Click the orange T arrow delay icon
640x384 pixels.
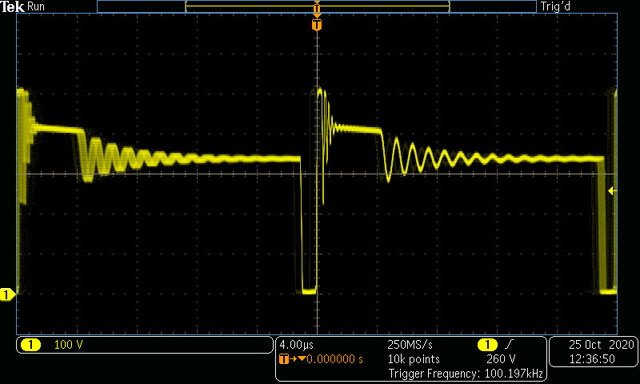coord(292,359)
